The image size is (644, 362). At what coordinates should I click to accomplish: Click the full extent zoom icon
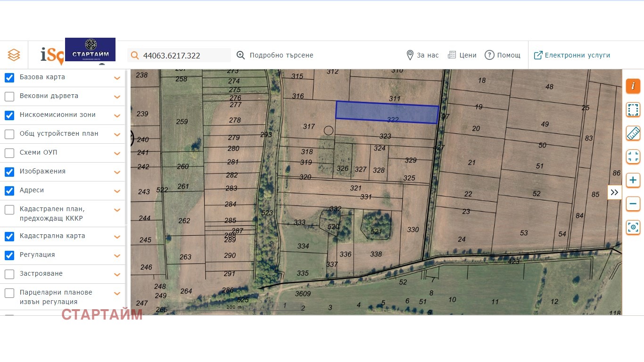(x=633, y=156)
